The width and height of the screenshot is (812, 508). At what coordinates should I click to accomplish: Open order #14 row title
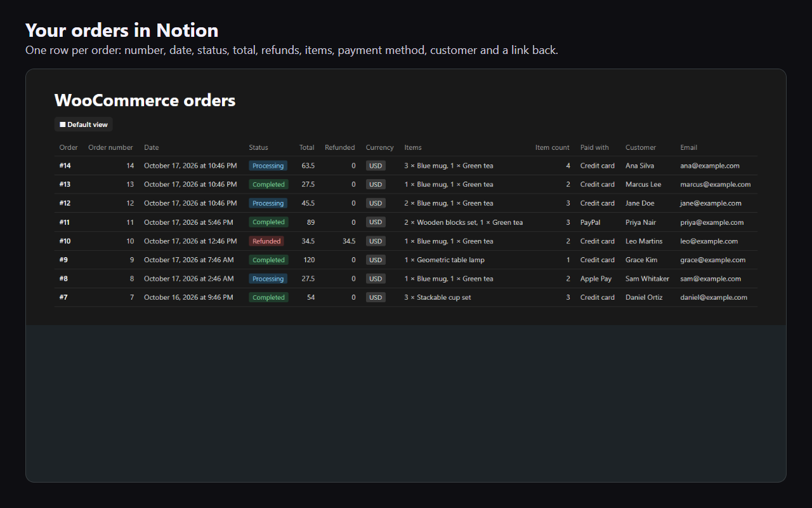[65, 166]
